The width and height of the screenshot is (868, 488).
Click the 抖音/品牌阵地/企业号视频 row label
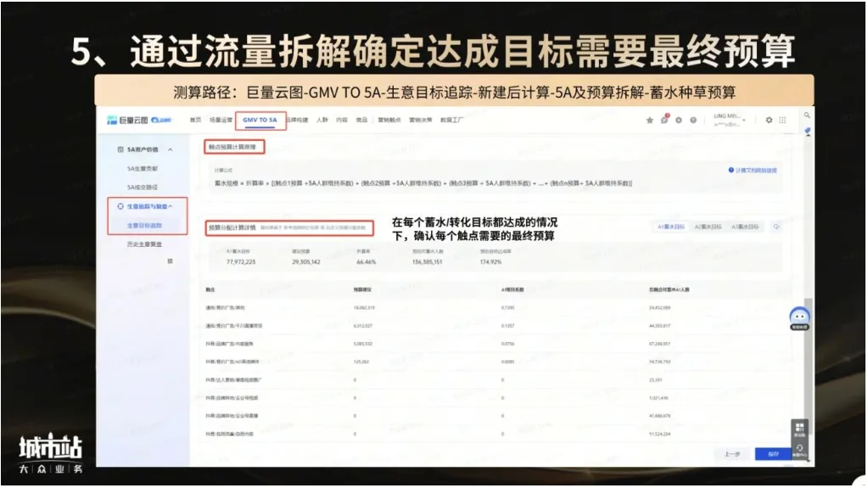point(232,398)
